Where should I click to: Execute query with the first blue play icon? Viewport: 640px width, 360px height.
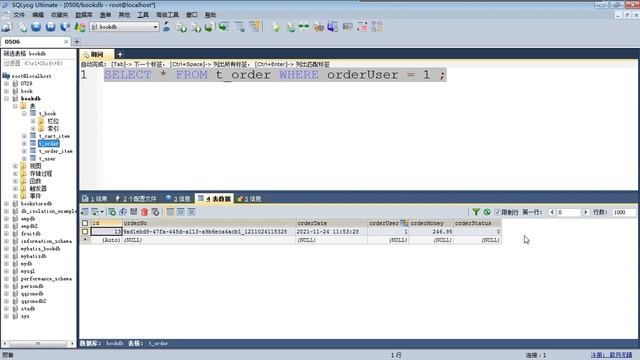tap(36, 27)
